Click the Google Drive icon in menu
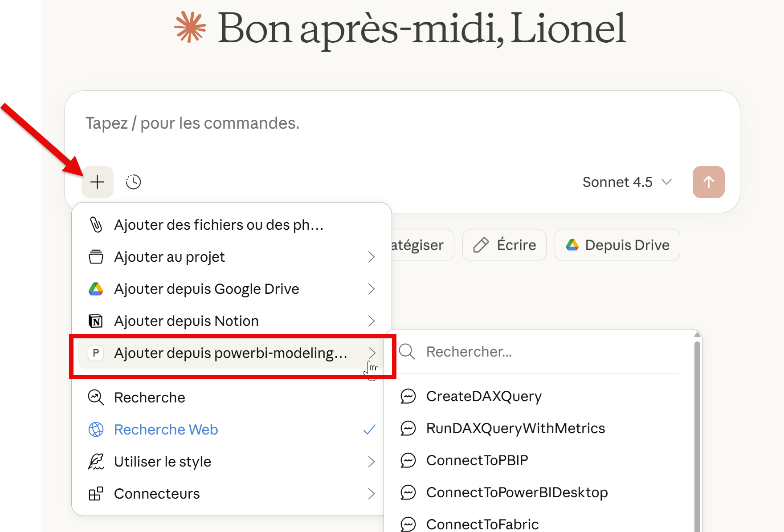The image size is (784, 532). [96, 289]
